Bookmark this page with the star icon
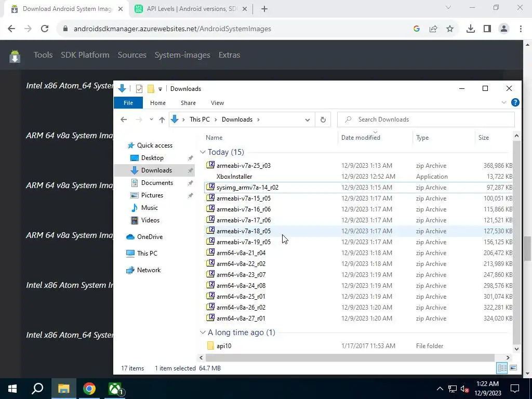Screen dimensions: 532x399 pos(450,29)
